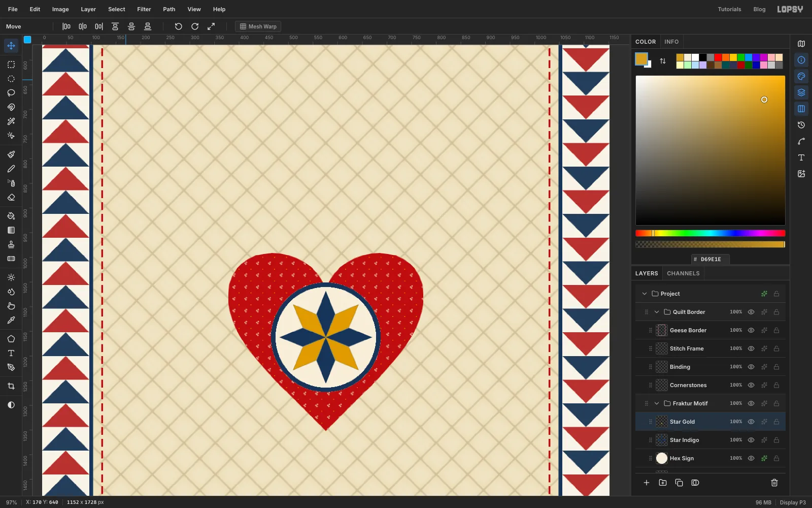Screen dimensions: 812x508
Task: Delete layer with the trash icon
Action: [774, 483]
